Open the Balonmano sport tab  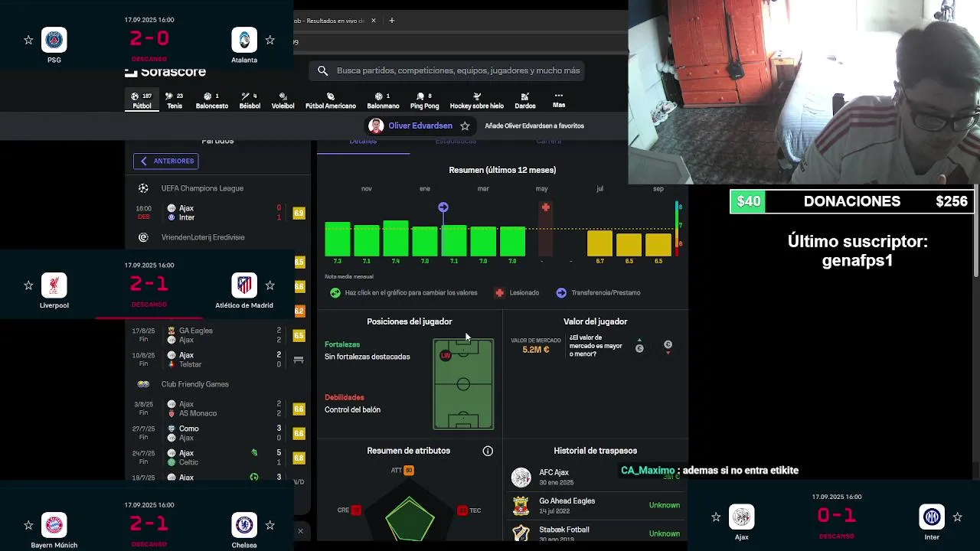(383, 101)
